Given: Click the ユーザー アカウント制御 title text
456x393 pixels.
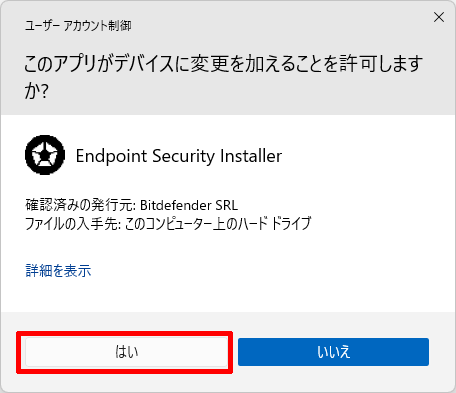Looking at the screenshot, I should tap(78, 25).
